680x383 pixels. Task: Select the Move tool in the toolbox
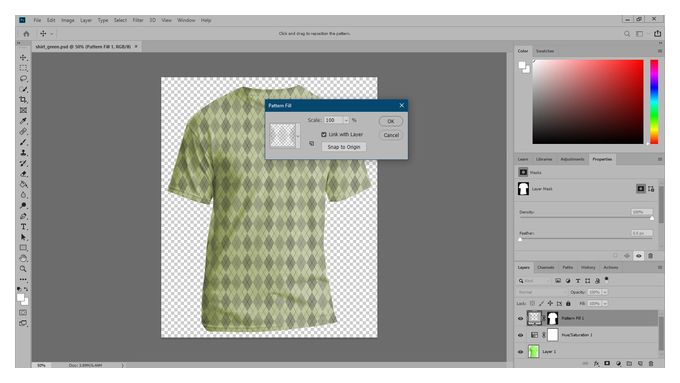click(23, 58)
